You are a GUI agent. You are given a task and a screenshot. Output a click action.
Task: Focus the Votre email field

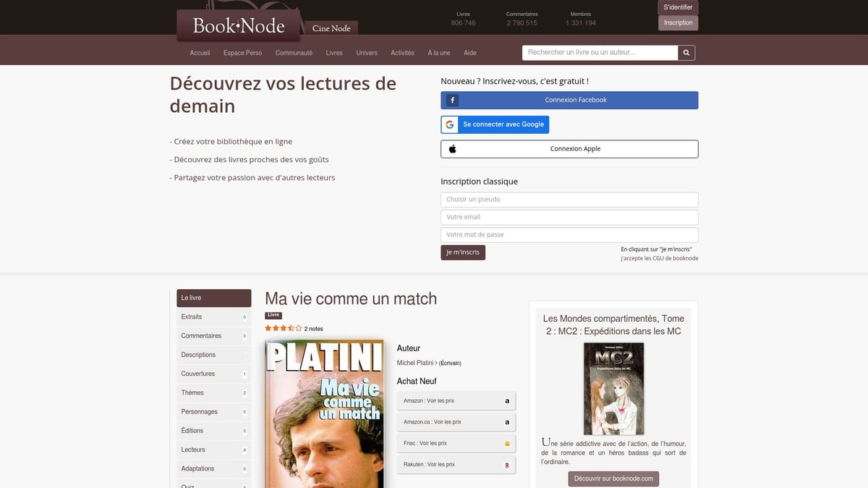click(x=569, y=217)
